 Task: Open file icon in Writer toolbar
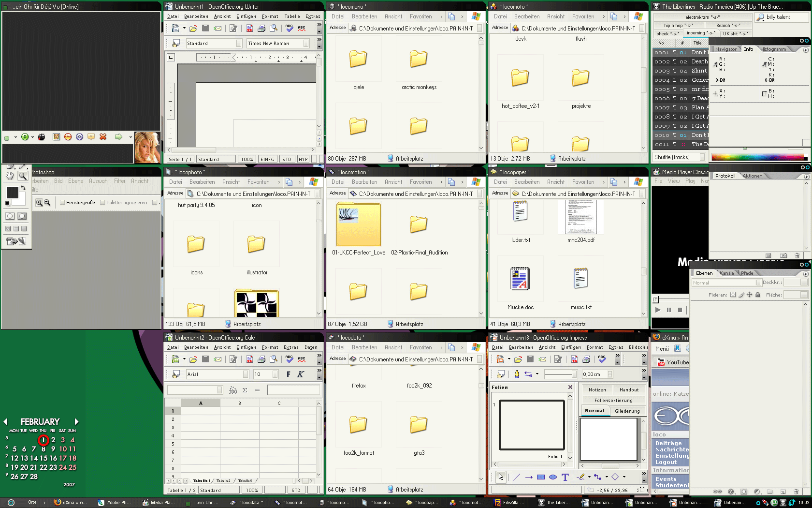click(x=193, y=29)
